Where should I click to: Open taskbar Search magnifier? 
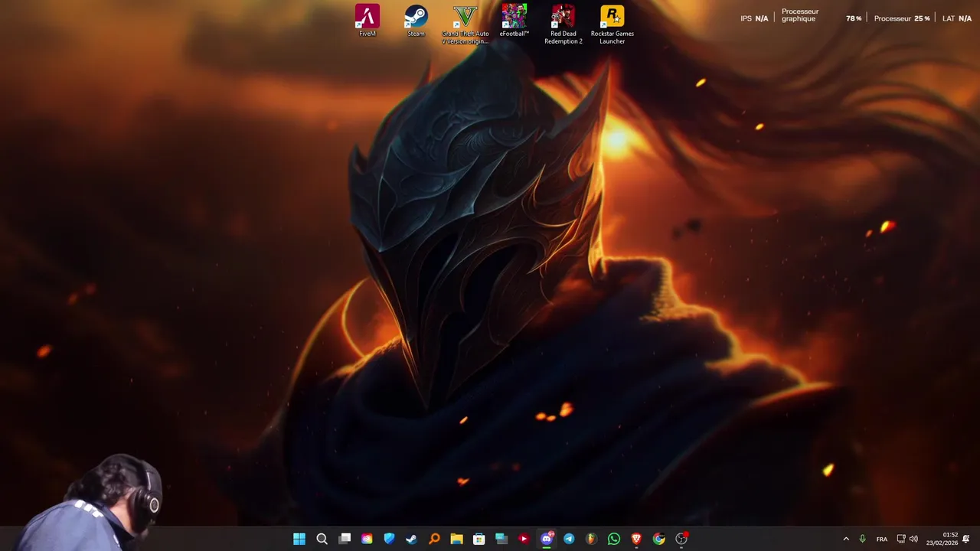coord(322,539)
